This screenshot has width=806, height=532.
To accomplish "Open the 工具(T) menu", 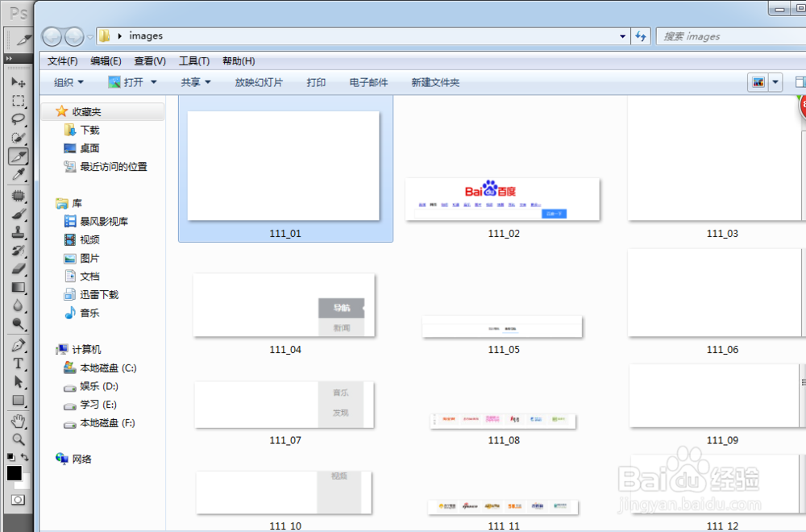I will pyautogui.click(x=193, y=61).
